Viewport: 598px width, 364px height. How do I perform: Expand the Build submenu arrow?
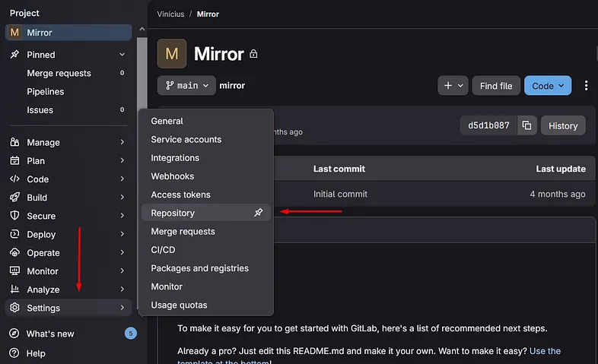click(122, 197)
